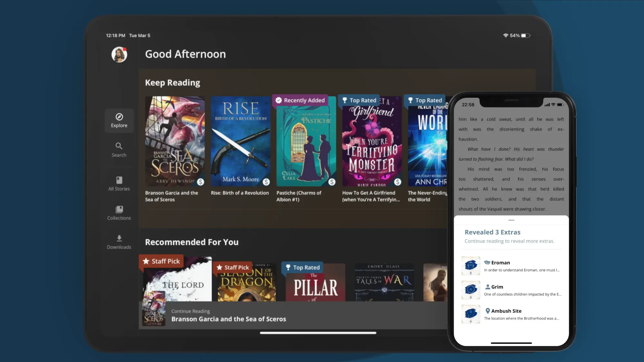644x362 pixels.
Task: Tap the coin icon on Pastiche cover
Action: (332, 182)
